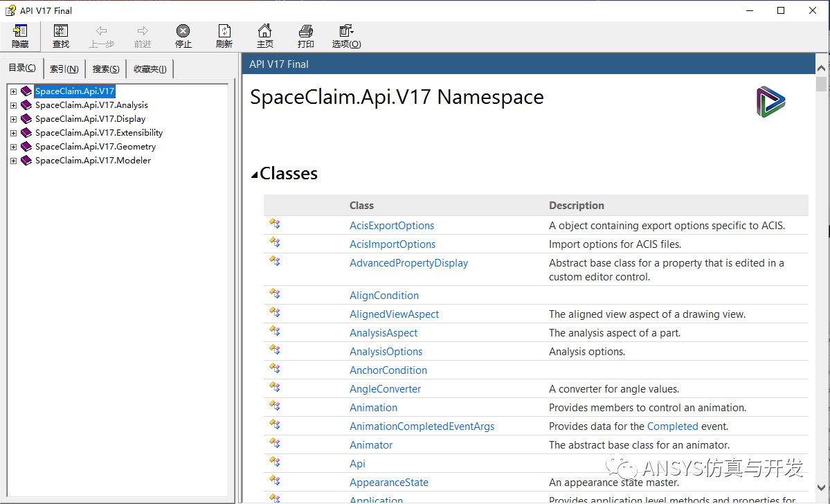Click the class icon in Animator row

pyautogui.click(x=275, y=443)
